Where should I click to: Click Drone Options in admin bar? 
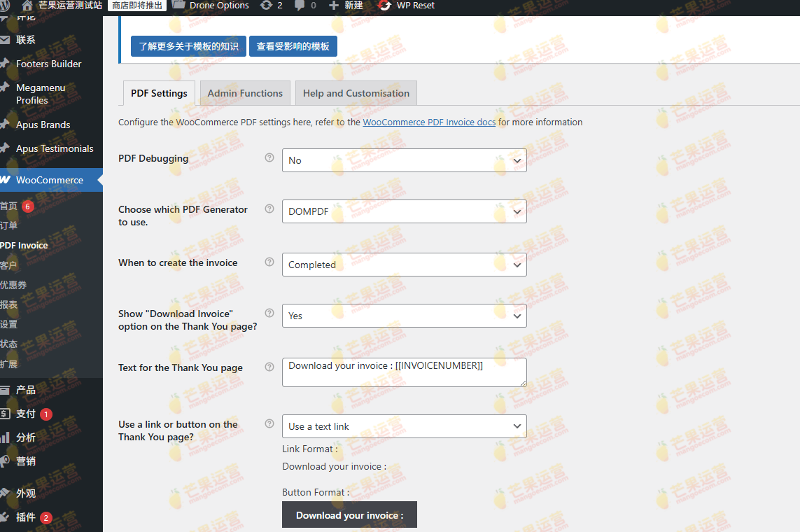coord(219,6)
